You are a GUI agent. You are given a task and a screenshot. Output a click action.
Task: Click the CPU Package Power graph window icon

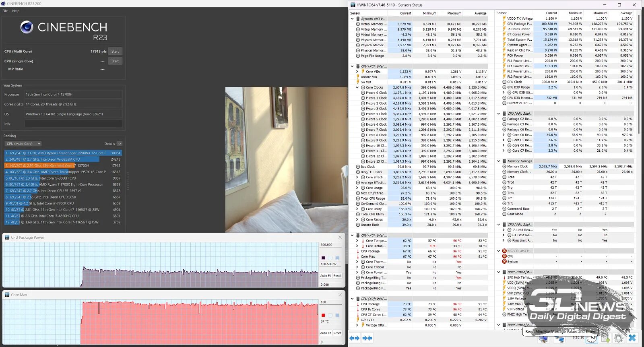(7, 238)
